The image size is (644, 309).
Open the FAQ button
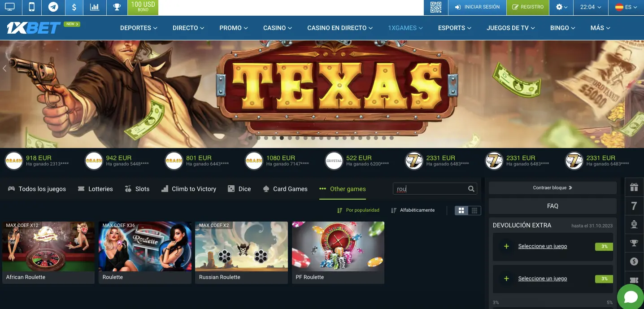point(553,206)
